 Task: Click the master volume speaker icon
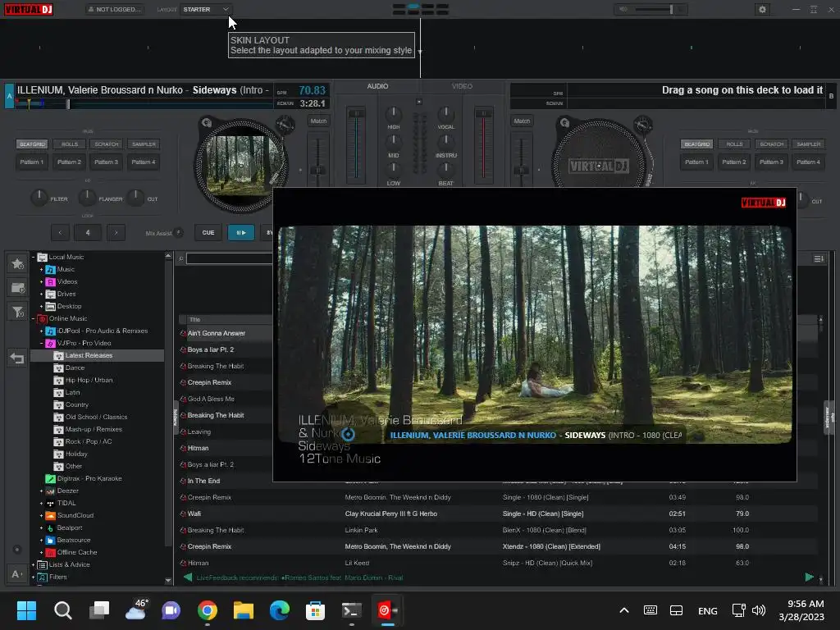(623, 9)
